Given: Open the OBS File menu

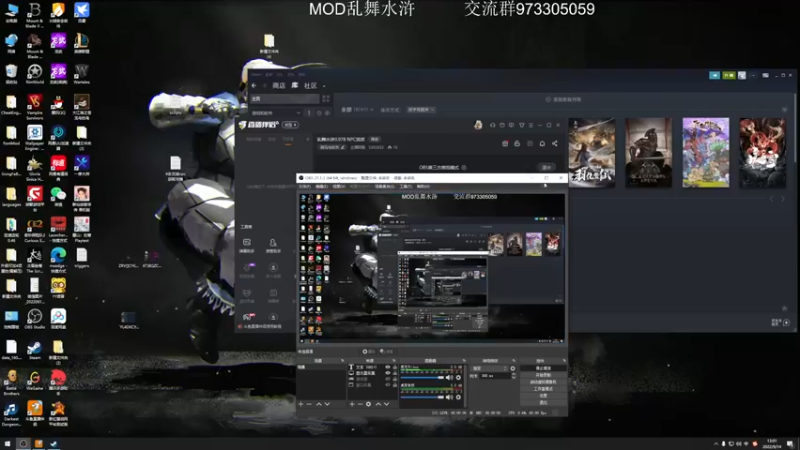Looking at the screenshot, I should (x=305, y=187).
